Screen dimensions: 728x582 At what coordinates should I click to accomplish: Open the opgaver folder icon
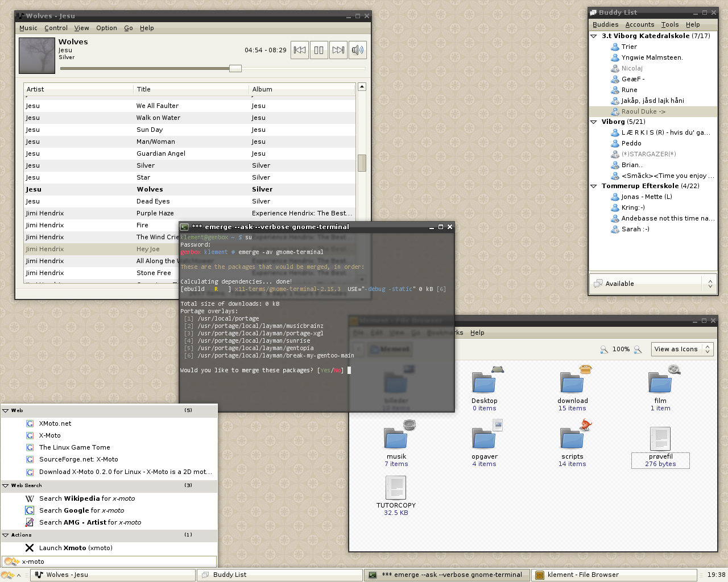(484, 437)
